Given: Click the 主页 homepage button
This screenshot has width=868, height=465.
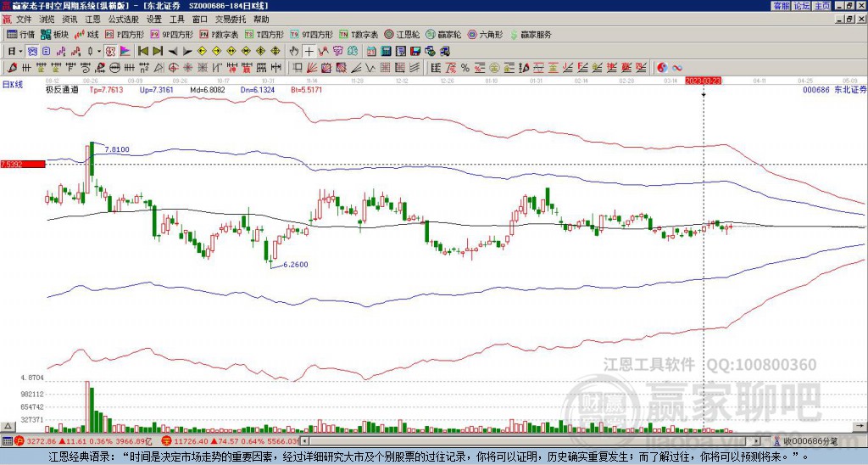Looking at the screenshot, I should point(821,6).
